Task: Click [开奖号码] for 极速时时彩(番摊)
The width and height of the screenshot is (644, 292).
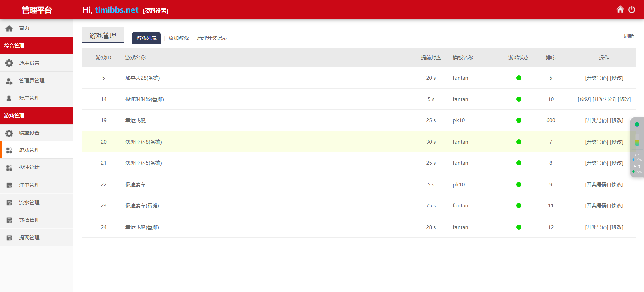Action: click(x=604, y=99)
